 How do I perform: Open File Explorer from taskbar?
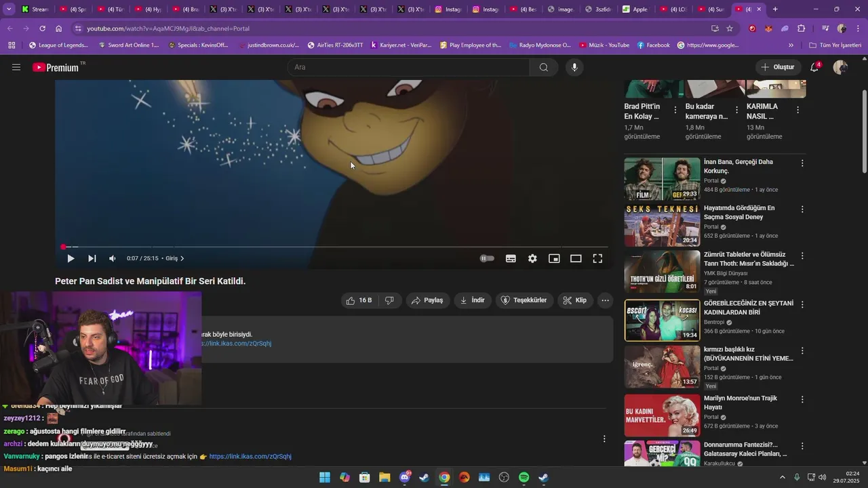pyautogui.click(x=384, y=477)
